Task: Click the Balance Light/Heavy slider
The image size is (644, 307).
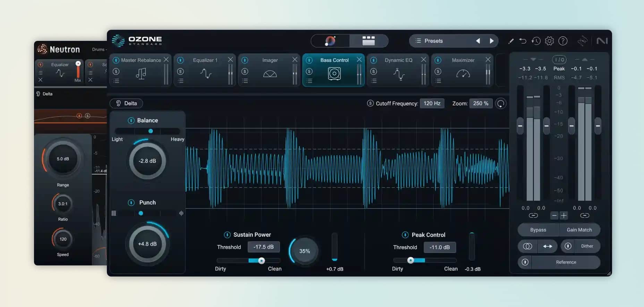Action: 147,131
